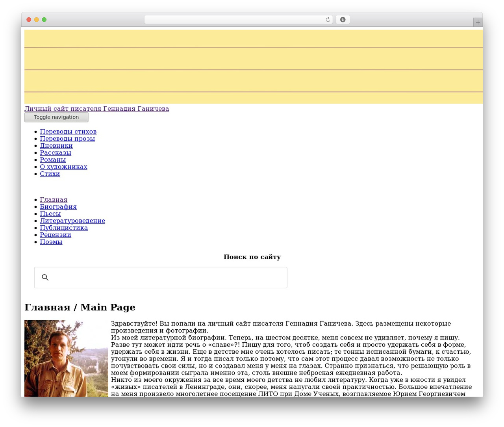This screenshot has width=504, height=427.
Task: Open the Рецензии link
Action: point(56,235)
